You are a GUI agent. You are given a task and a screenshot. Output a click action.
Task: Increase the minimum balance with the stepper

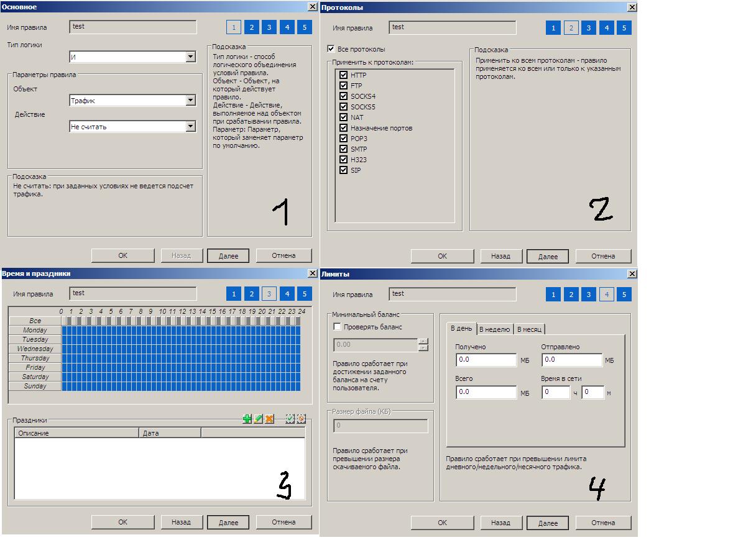(423, 341)
